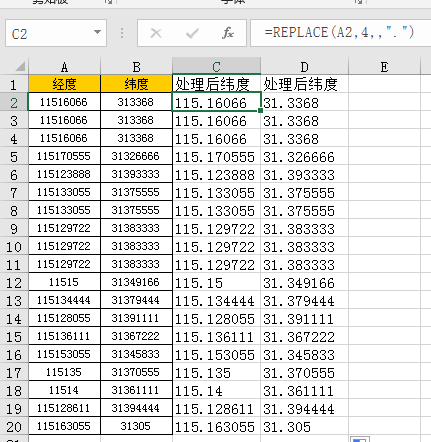The image size is (431, 442).
Task: Click the fill handle of cell C2
Action: 260,110
